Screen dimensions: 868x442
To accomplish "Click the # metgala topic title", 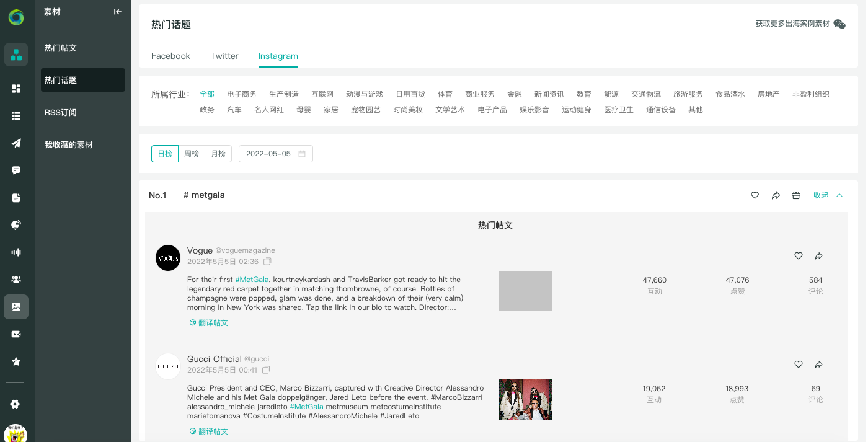I will coord(204,195).
